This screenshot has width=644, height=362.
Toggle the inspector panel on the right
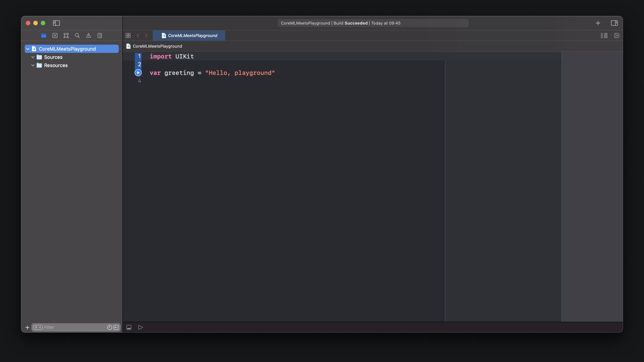[x=614, y=23]
